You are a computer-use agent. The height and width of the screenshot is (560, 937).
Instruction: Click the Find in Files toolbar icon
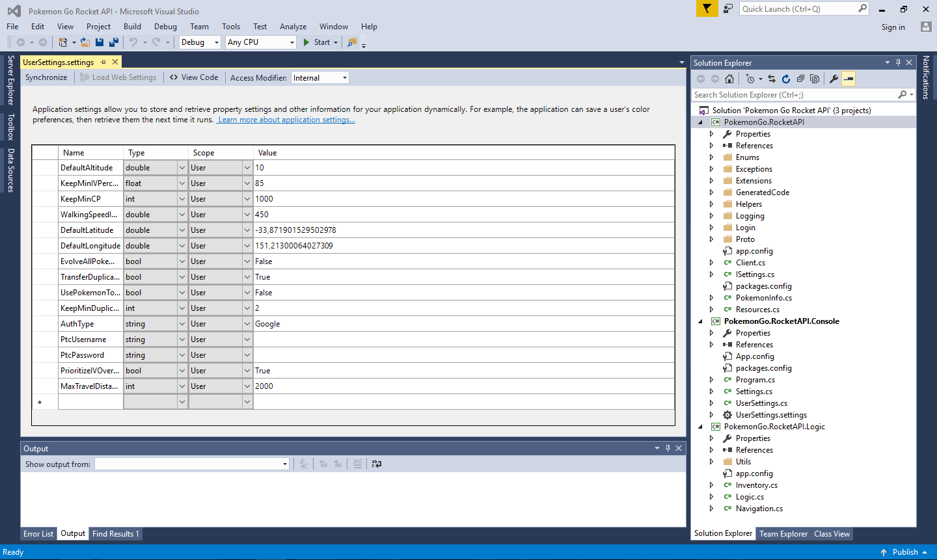pyautogui.click(x=352, y=42)
